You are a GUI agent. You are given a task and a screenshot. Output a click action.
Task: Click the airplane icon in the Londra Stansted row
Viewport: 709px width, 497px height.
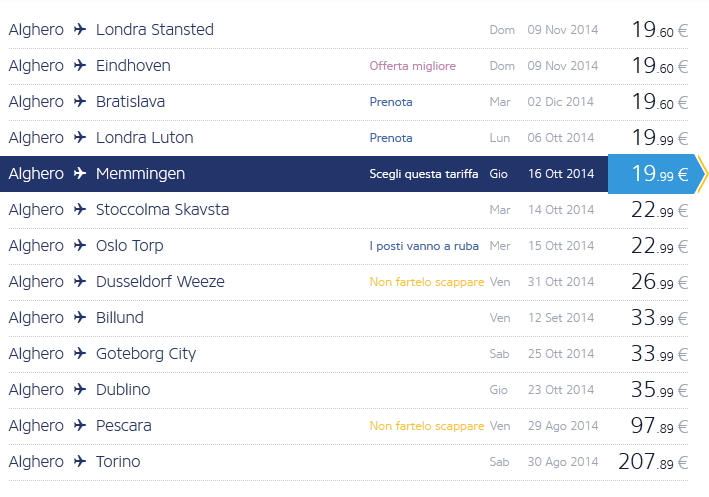pyautogui.click(x=80, y=30)
